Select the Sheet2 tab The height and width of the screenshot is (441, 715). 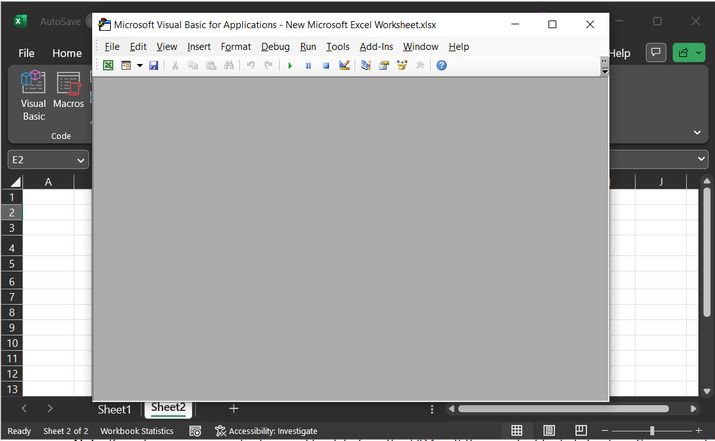click(168, 408)
